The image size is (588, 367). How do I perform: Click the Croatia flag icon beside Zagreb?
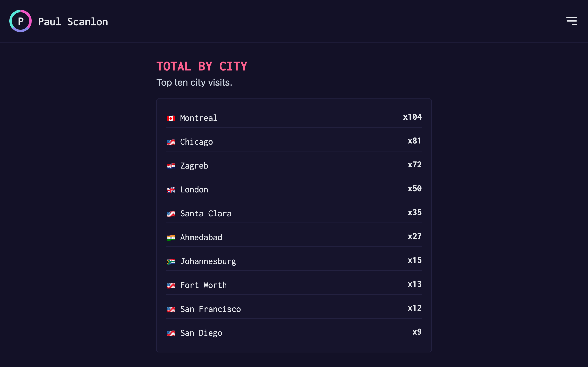click(x=171, y=166)
